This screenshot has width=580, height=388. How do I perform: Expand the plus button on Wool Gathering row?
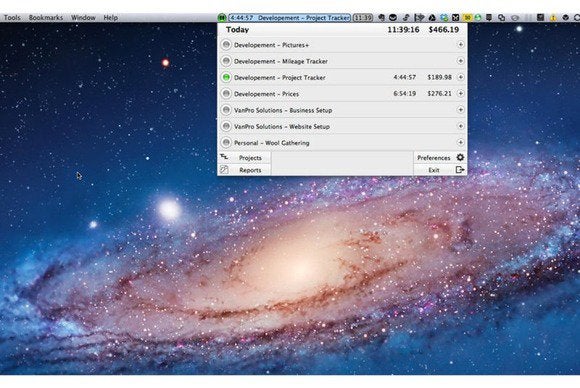[x=461, y=142]
